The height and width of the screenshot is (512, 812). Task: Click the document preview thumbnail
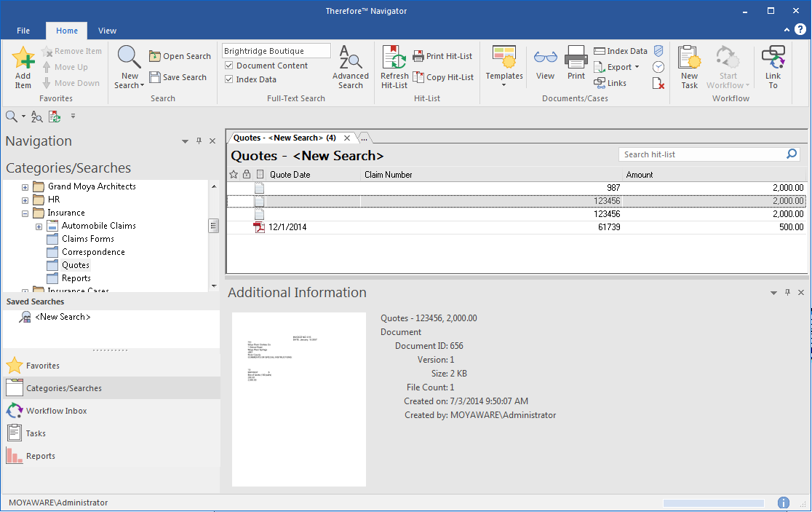[x=299, y=399]
